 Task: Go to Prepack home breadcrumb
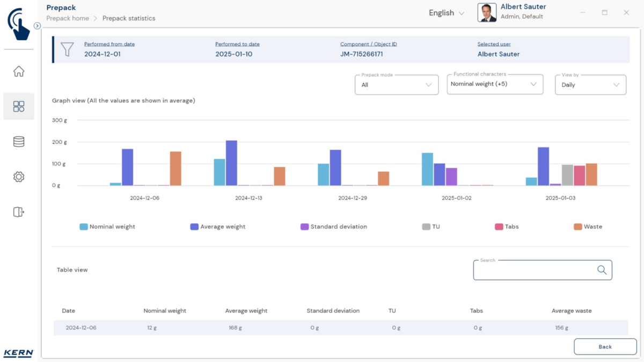click(68, 18)
